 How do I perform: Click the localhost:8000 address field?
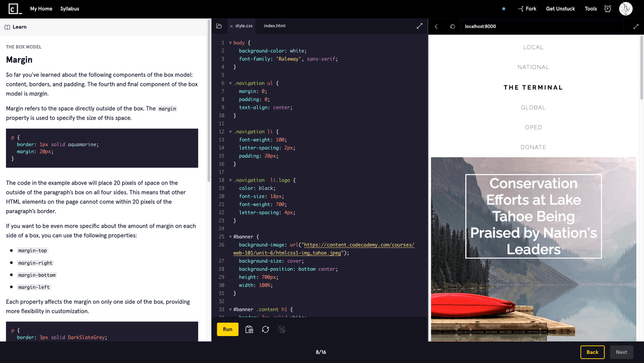(542, 26)
